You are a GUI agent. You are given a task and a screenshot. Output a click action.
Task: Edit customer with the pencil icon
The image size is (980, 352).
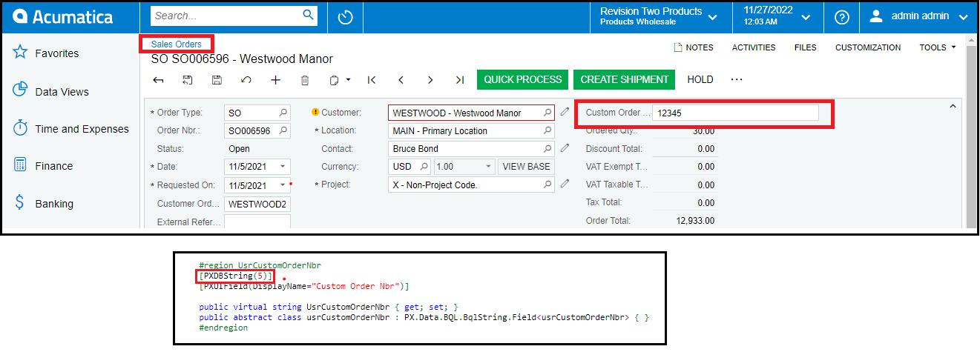coord(565,112)
